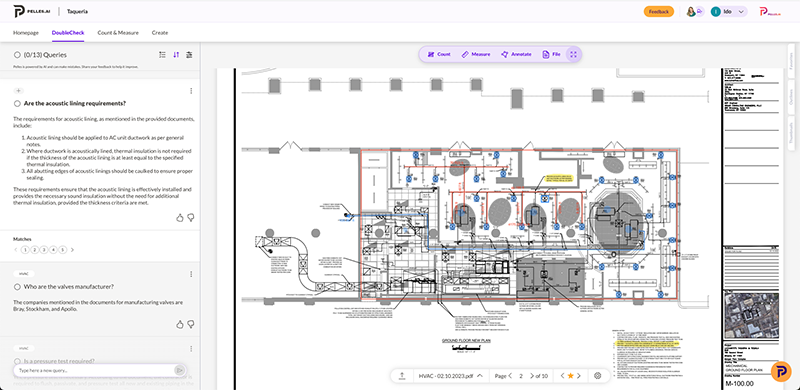This screenshot has width=800, height=390.
Task: Open the Annotate tool
Action: pyautogui.click(x=516, y=54)
